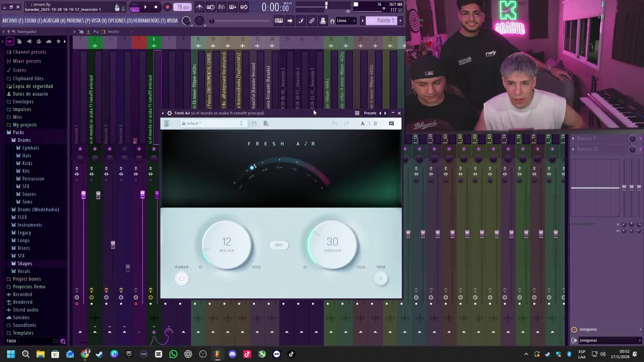Expand the Channel presets folder

pyautogui.click(x=29, y=52)
